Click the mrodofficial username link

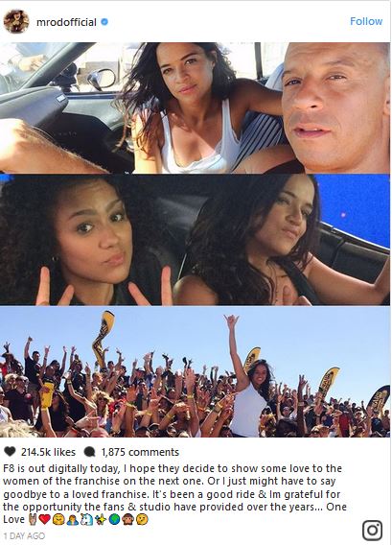(66, 22)
